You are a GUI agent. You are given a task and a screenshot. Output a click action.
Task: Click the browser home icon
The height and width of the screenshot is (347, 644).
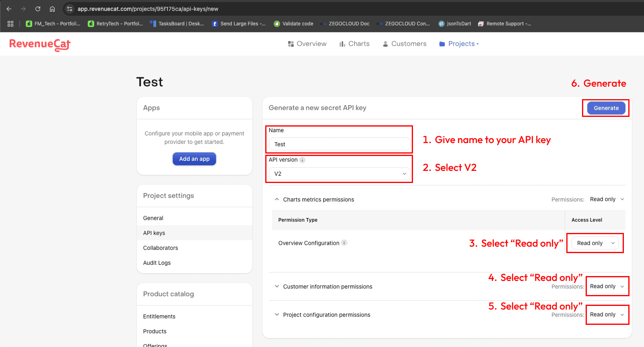(52, 9)
